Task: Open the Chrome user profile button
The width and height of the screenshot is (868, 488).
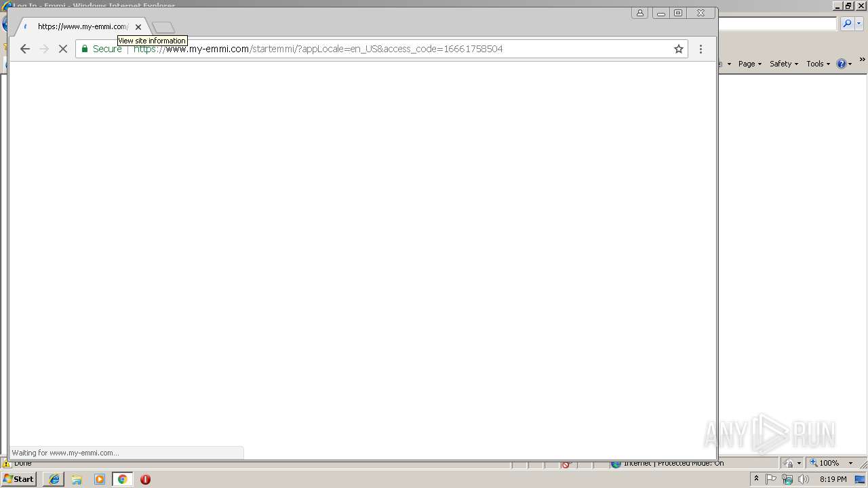Action: pyautogui.click(x=639, y=13)
